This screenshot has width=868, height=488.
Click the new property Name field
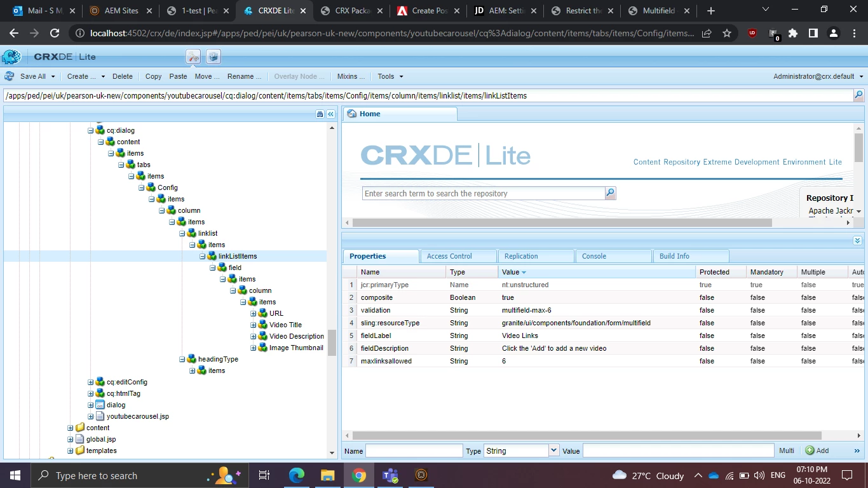(x=414, y=451)
